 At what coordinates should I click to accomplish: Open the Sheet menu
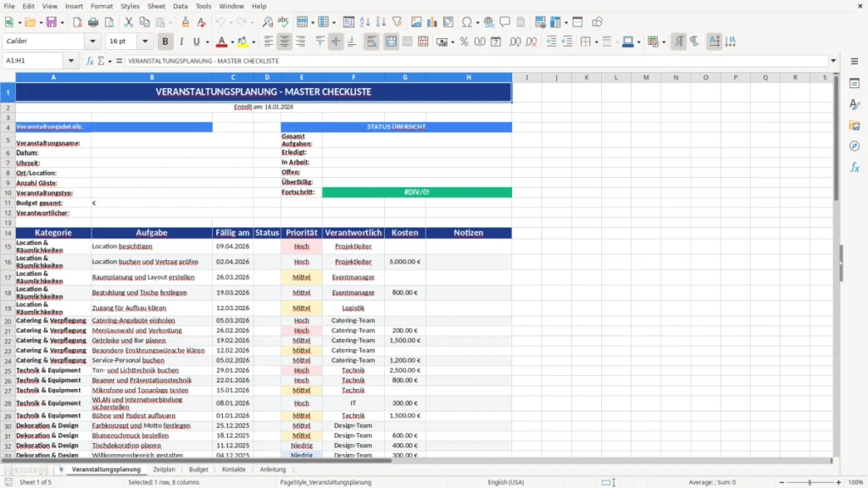(156, 6)
